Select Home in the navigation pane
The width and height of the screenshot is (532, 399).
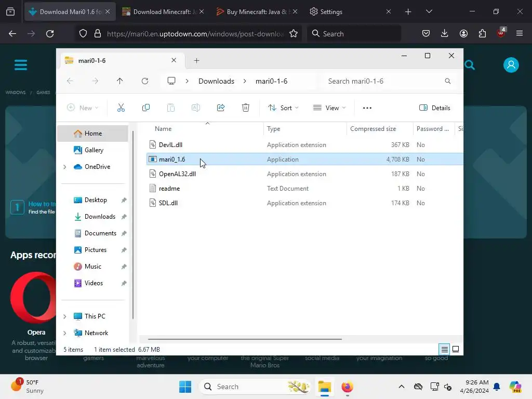click(92, 134)
